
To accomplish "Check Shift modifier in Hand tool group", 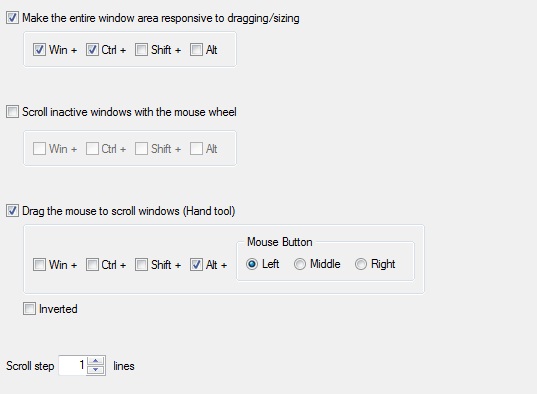I will click(x=141, y=264).
